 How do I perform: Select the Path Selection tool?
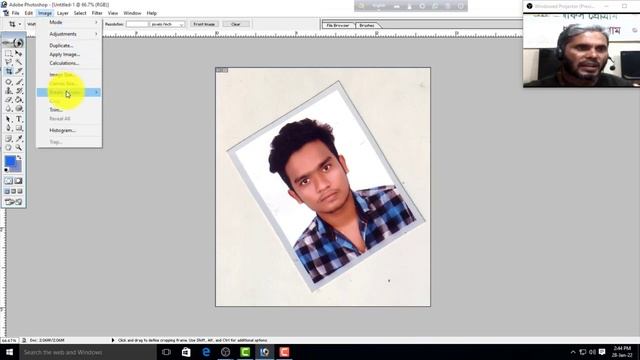9,119
